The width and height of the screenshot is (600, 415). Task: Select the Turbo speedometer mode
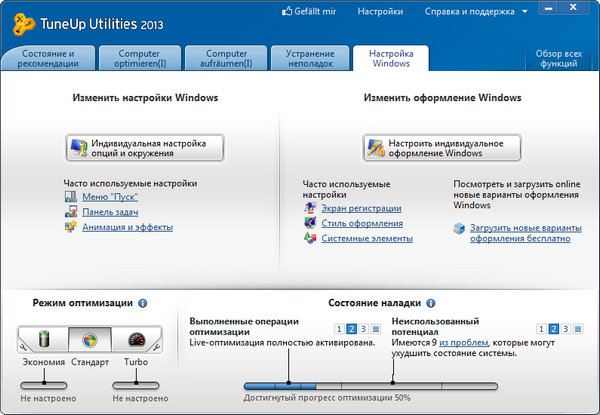click(136, 339)
